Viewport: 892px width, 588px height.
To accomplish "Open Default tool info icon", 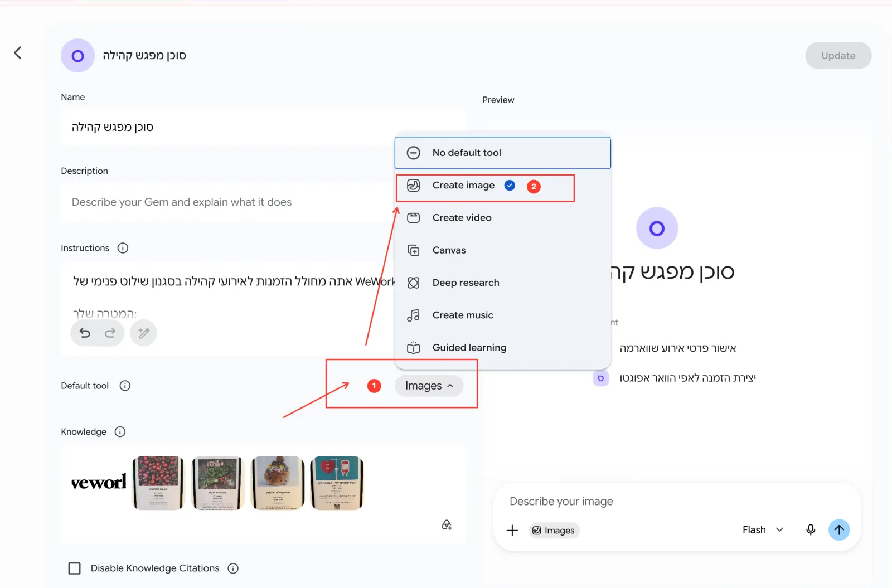I will (125, 386).
